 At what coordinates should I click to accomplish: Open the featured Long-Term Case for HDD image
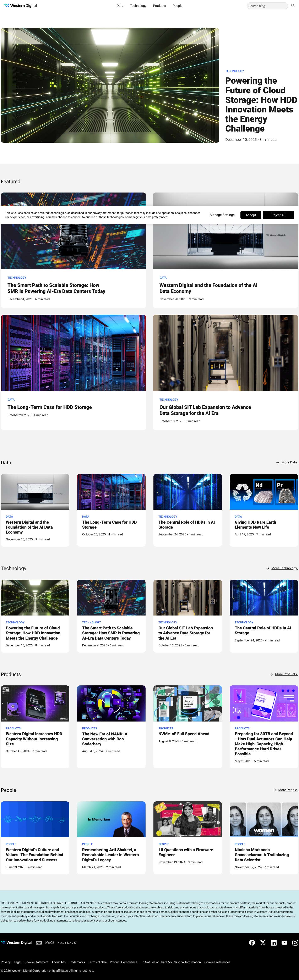tap(74, 353)
